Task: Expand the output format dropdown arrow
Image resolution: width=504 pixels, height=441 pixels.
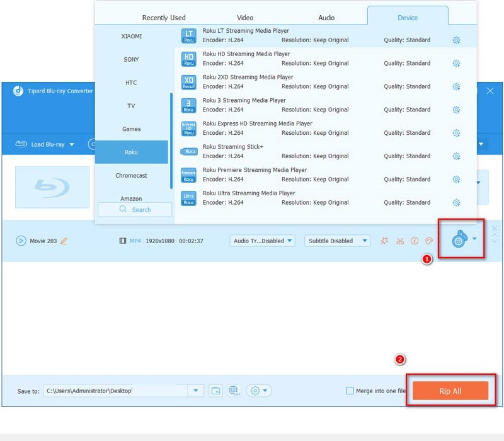Action: tap(475, 239)
